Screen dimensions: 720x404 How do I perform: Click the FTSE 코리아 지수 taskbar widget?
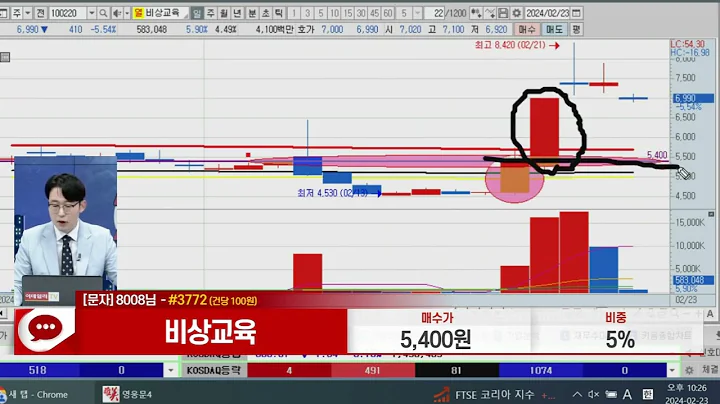point(494,395)
